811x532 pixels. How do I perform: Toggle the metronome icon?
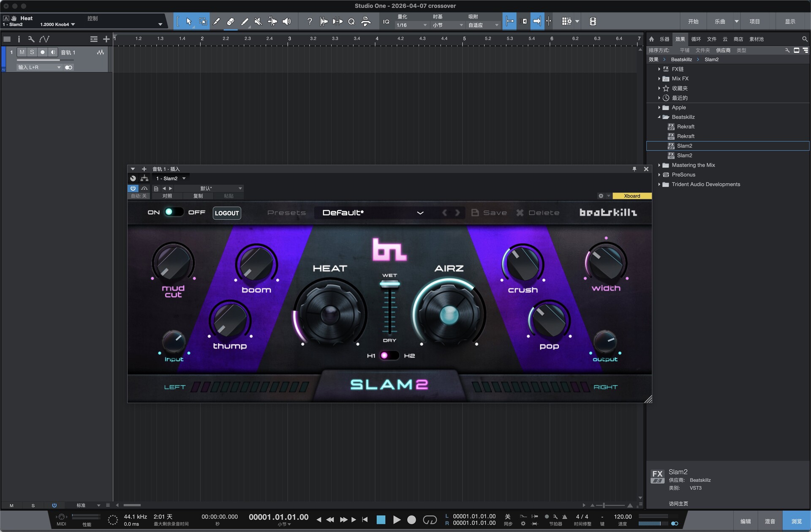pyautogui.click(x=565, y=517)
